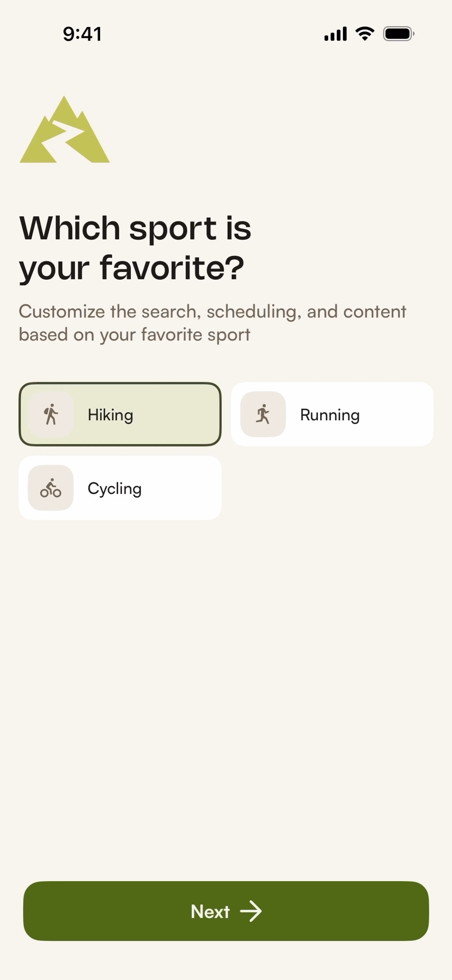Viewport: 452px width, 980px height.
Task: Click the runner icon in Running card
Action: [x=263, y=414]
